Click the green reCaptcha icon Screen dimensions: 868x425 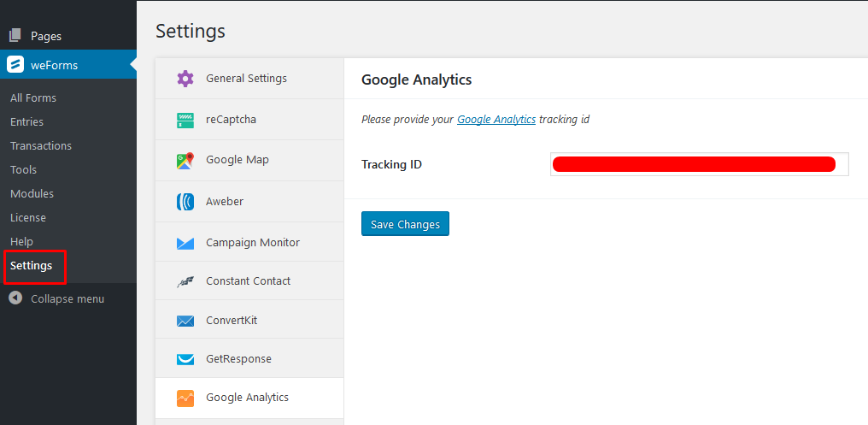(x=185, y=120)
